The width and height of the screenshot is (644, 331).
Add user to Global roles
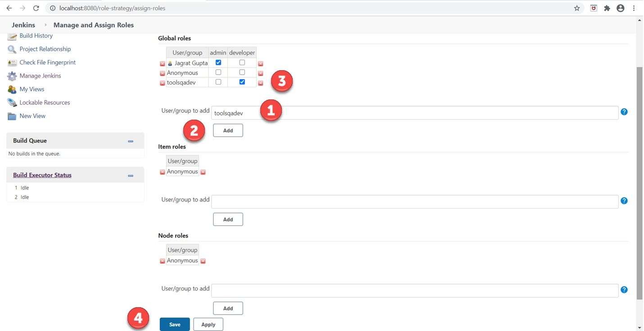pos(228,130)
